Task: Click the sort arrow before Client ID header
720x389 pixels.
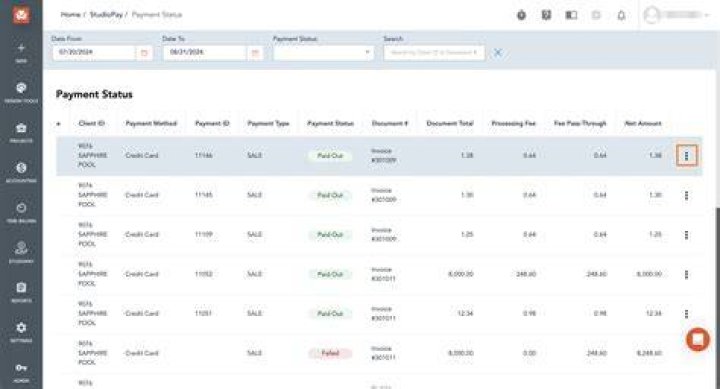Action: [x=58, y=124]
